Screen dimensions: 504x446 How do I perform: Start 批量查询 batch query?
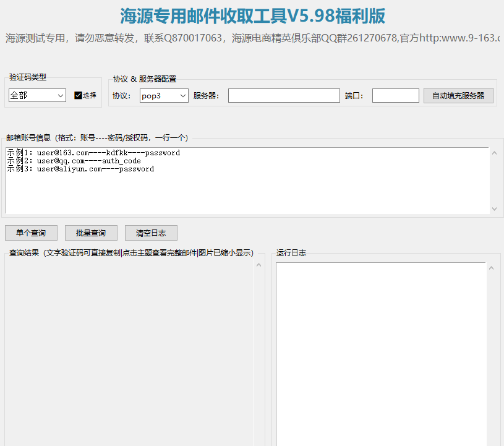pos(91,233)
